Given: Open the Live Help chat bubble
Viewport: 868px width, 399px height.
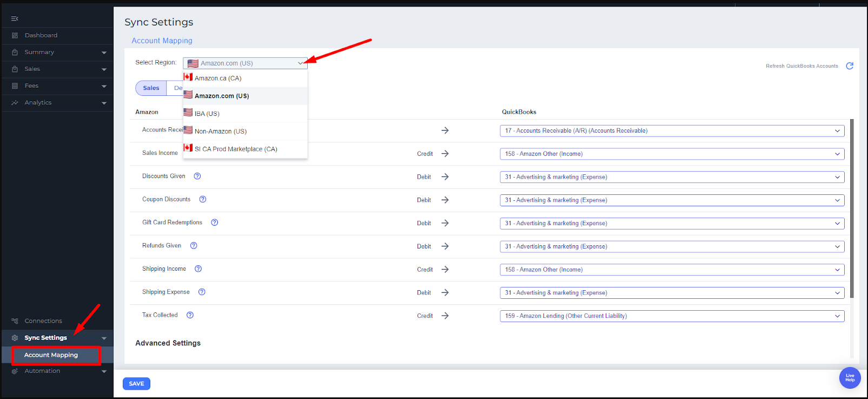Looking at the screenshot, I should pyautogui.click(x=850, y=378).
